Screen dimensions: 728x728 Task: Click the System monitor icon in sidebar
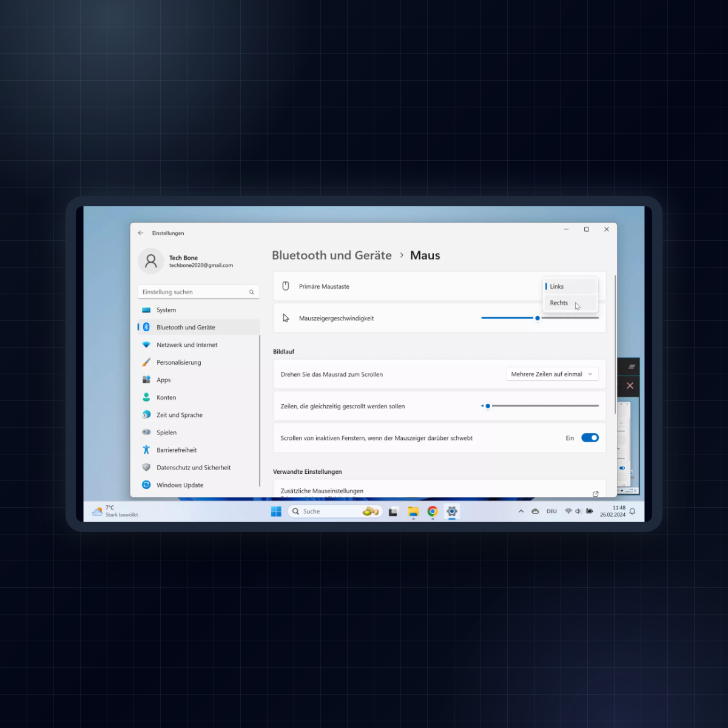click(146, 310)
